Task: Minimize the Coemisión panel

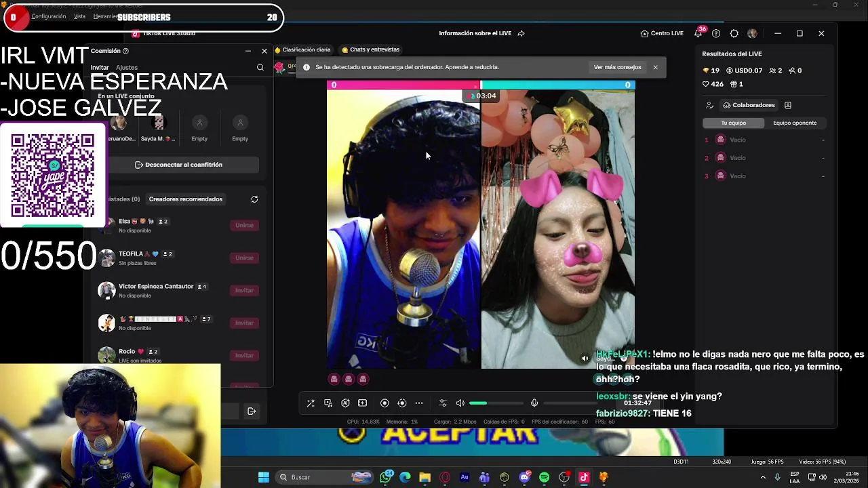Action: (x=248, y=51)
